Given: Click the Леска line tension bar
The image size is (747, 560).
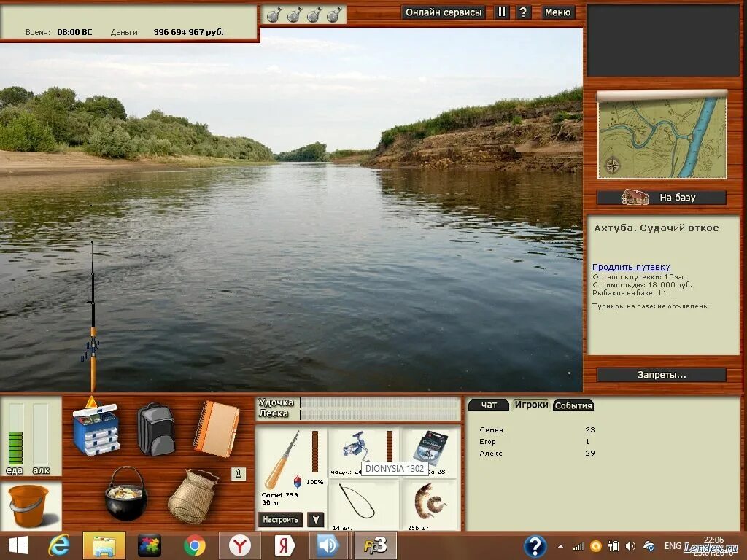Looking at the screenshot, I should (x=379, y=414).
